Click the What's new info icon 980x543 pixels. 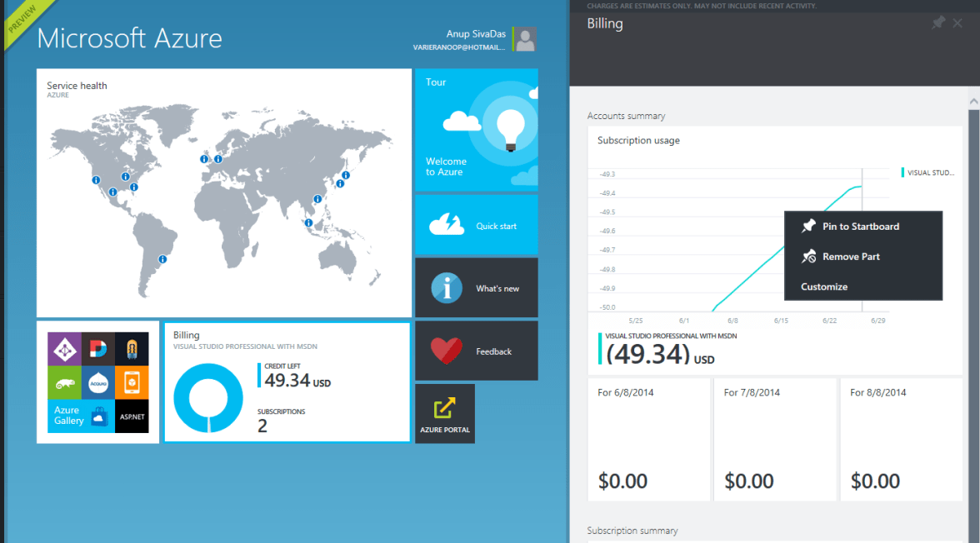(x=447, y=288)
